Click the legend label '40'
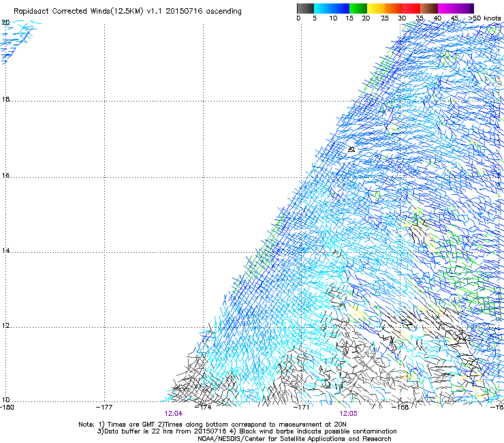 click(438, 18)
